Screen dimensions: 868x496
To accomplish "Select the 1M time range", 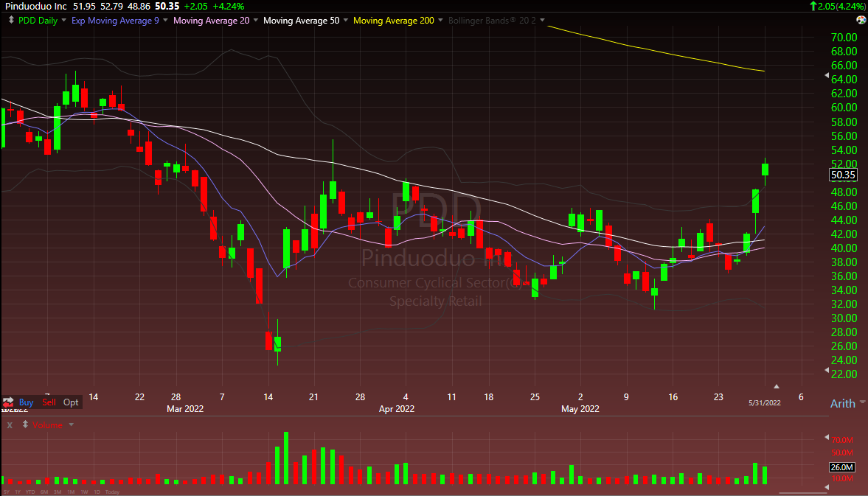I will click(71, 492).
